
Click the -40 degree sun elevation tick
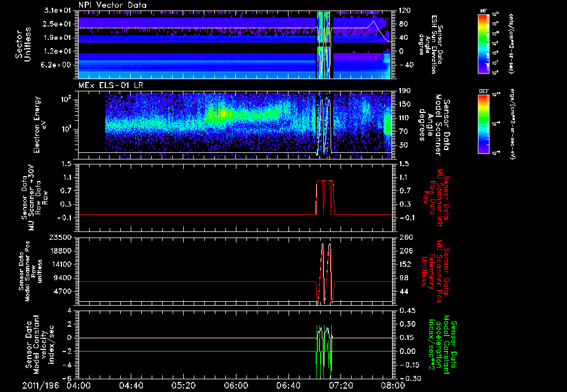click(406, 65)
